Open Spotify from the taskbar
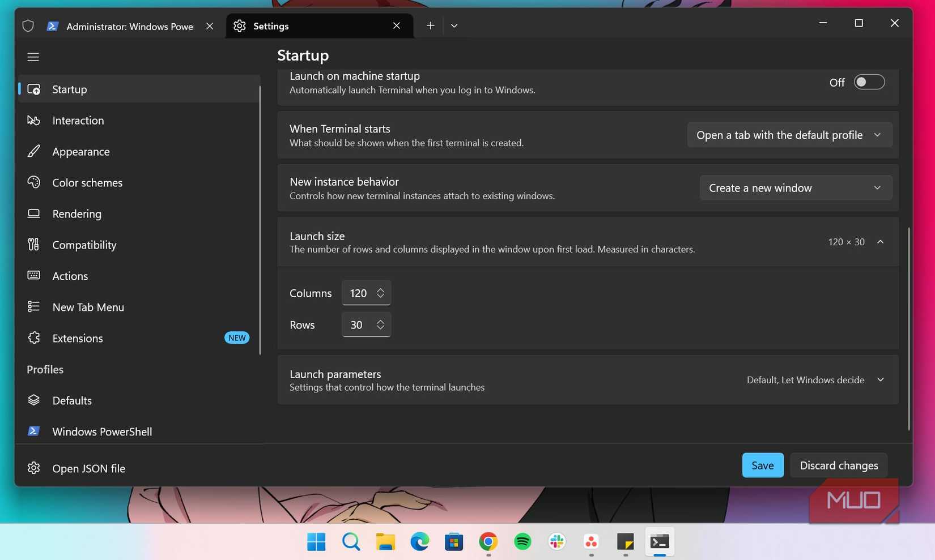The image size is (935, 560). tap(522, 542)
